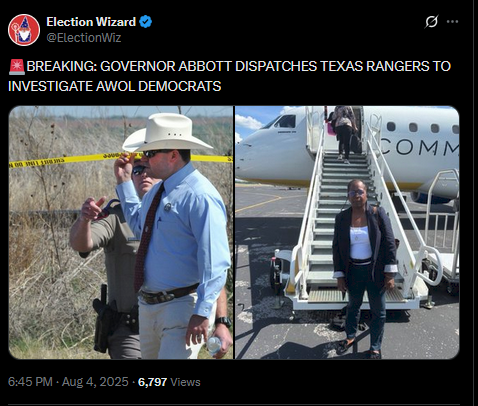Screen dimensions: 478x406
Task: Click the 6,797 view count number
Action: [152, 382]
